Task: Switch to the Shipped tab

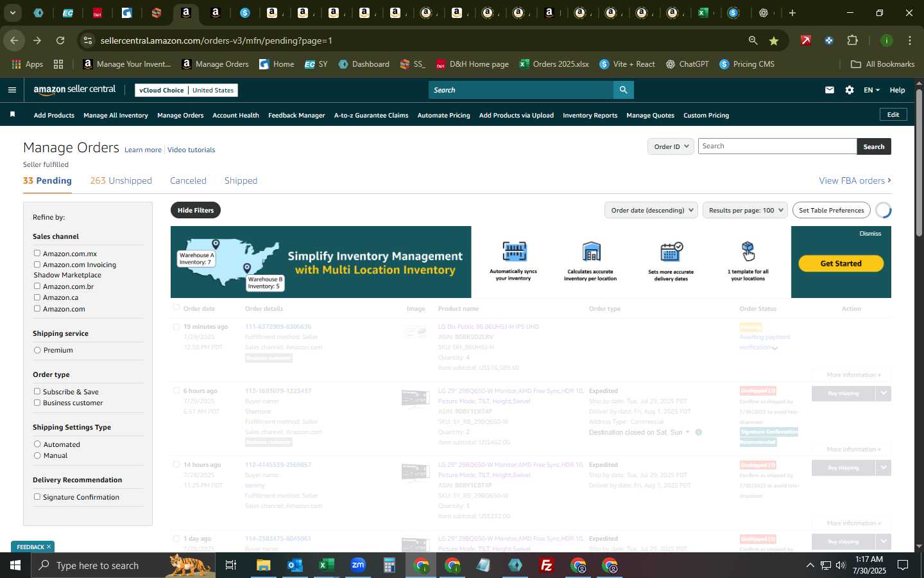Action: [x=241, y=180]
